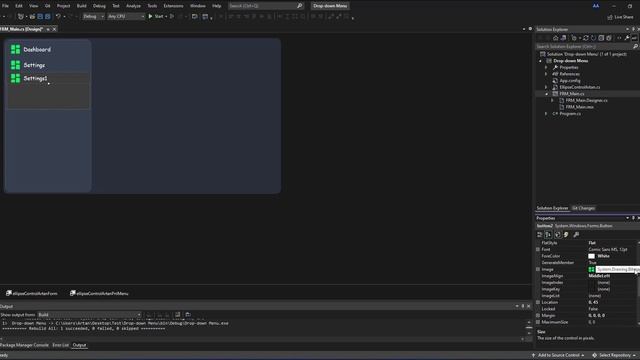Click the Sync/Refresh icon in Solution Explorer

click(x=586, y=38)
